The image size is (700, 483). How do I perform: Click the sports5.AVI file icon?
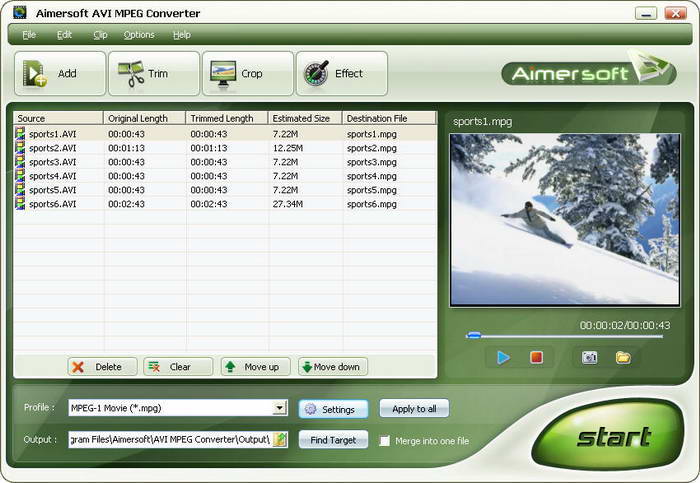pyautogui.click(x=20, y=189)
